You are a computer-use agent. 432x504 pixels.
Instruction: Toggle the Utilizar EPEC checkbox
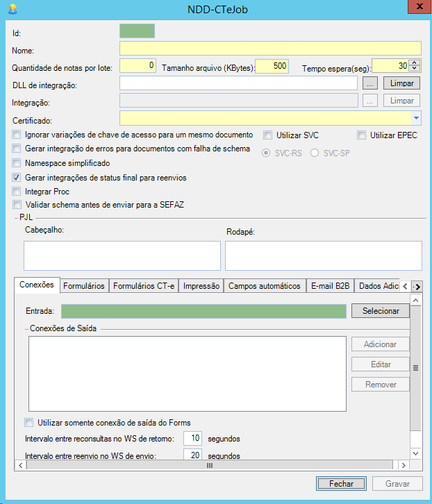361,135
